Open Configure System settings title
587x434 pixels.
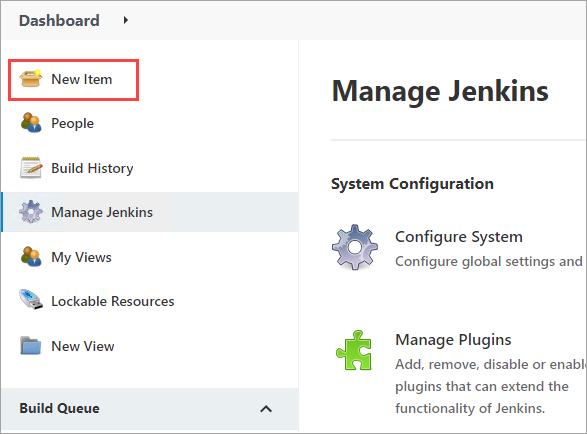tap(459, 237)
